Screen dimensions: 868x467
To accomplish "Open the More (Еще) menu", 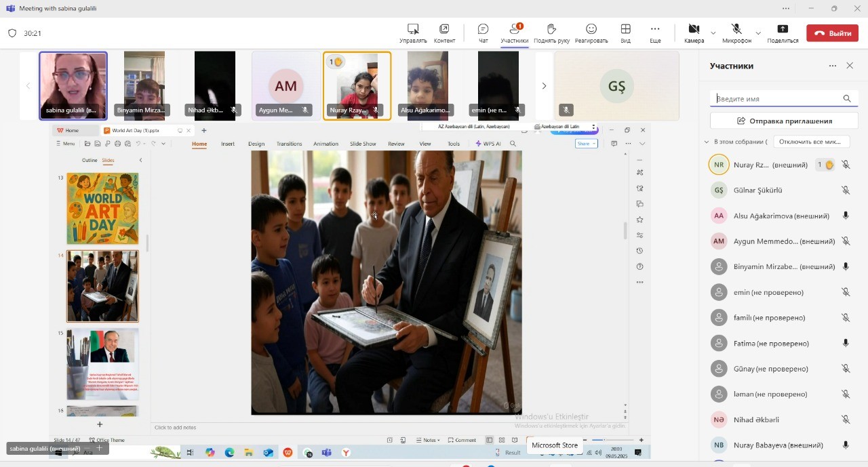I will coord(655,29).
